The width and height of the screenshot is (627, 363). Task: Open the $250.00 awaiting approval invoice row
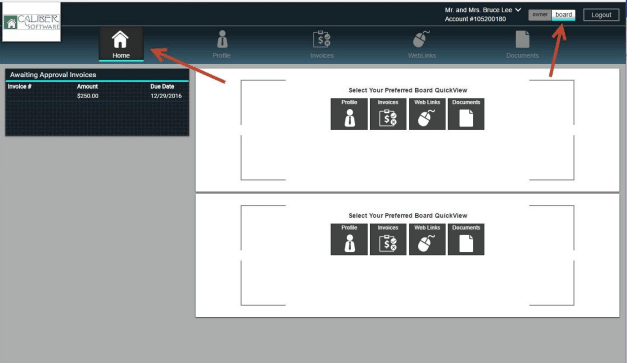pos(97,96)
